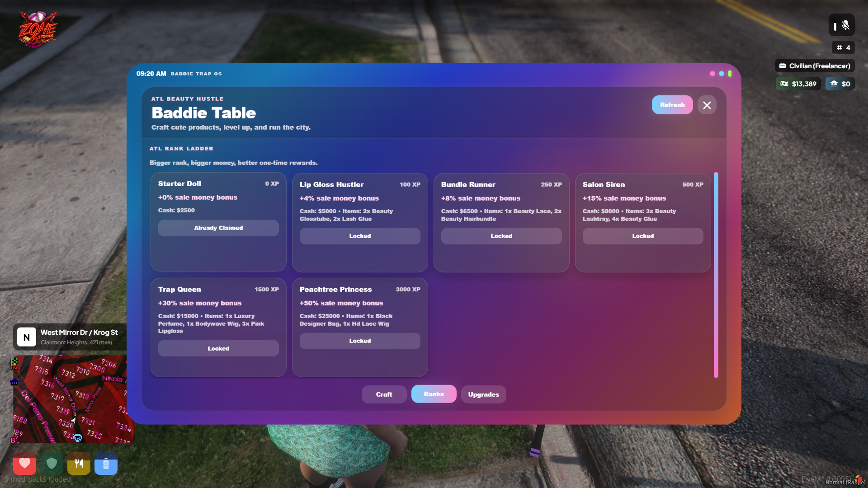
Task: Click West Mirror Dr / Krog St street label
Action: (79, 333)
